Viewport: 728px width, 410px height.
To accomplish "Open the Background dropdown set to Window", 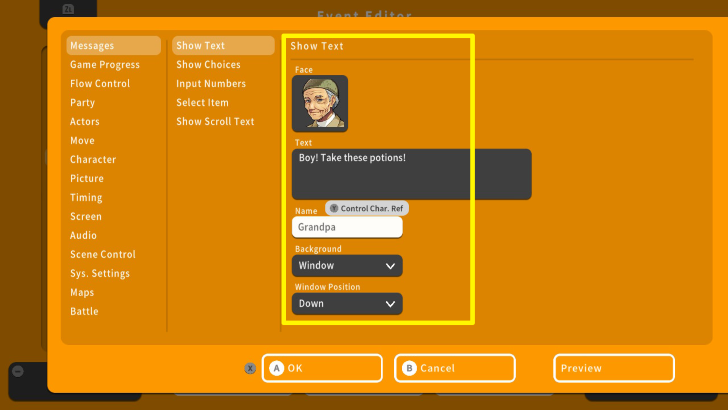I will click(x=347, y=266).
